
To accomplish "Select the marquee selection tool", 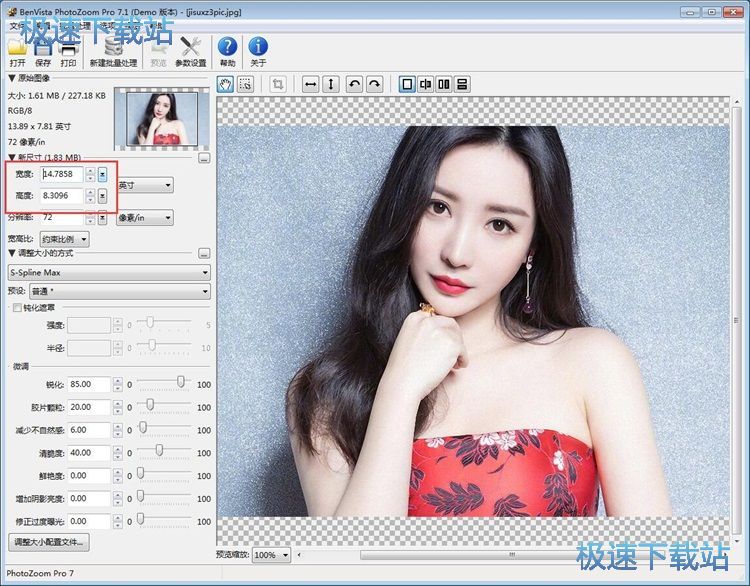I will coord(245,85).
